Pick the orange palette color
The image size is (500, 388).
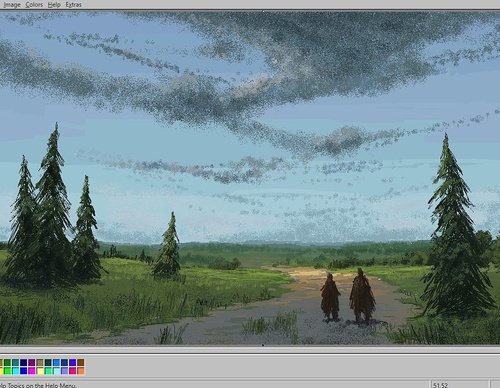tap(81, 371)
